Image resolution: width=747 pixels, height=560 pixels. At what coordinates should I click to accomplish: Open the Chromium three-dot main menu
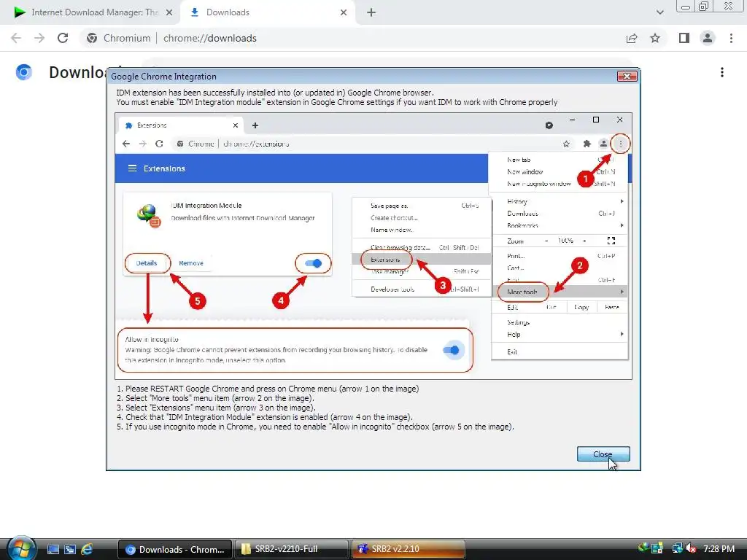tap(731, 38)
